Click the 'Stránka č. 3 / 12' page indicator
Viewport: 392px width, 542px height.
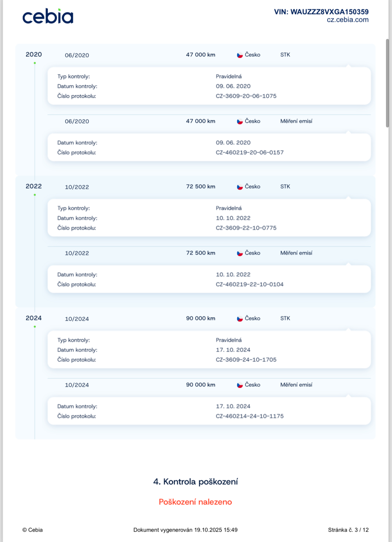tap(348, 530)
